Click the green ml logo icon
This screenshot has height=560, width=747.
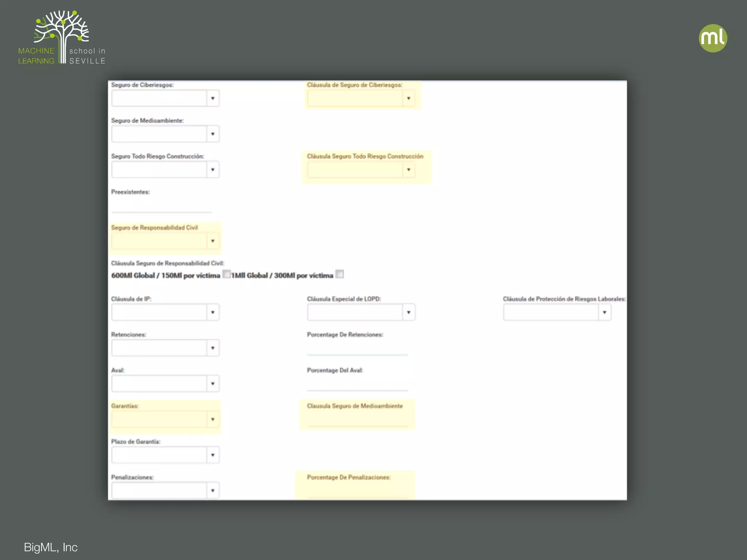[713, 38]
